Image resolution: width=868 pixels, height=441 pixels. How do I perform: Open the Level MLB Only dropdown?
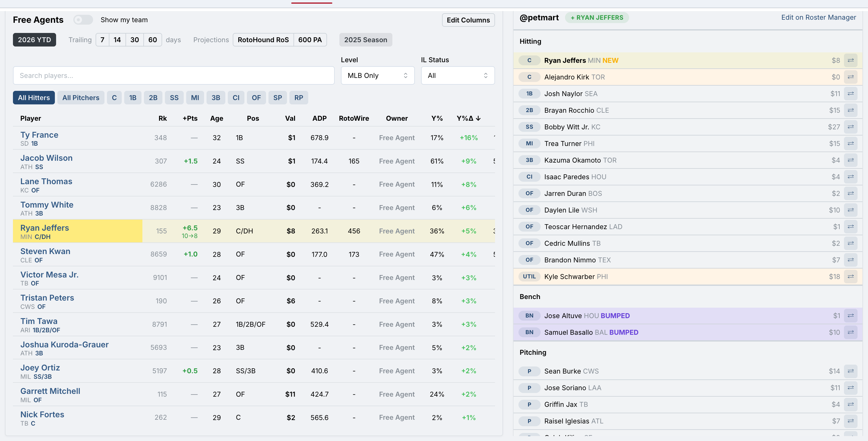377,75
